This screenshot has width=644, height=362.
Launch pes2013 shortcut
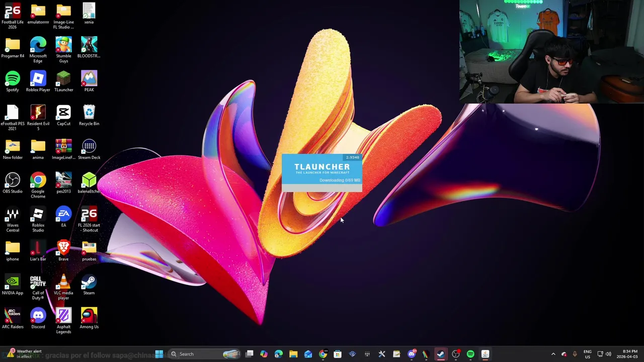point(63,183)
